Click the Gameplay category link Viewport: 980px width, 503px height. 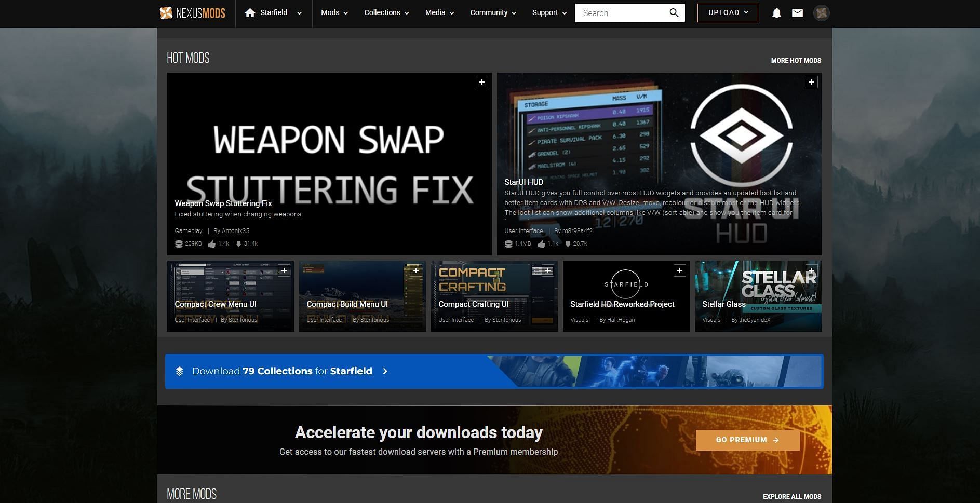pos(188,231)
